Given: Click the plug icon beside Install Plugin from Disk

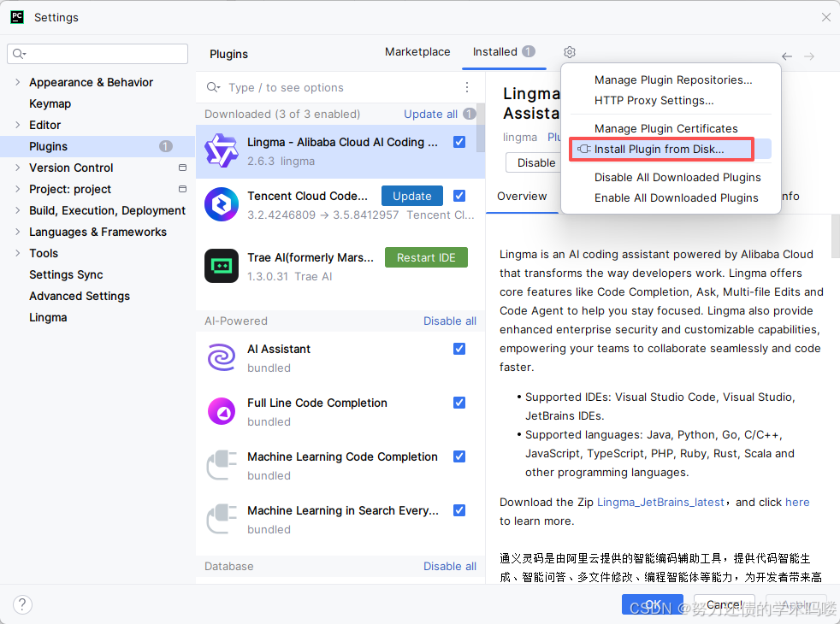Looking at the screenshot, I should [584, 149].
